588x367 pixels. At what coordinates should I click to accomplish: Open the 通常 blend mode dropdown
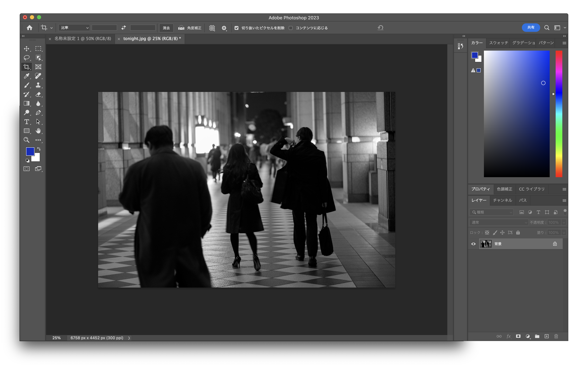pyautogui.click(x=499, y=222)
